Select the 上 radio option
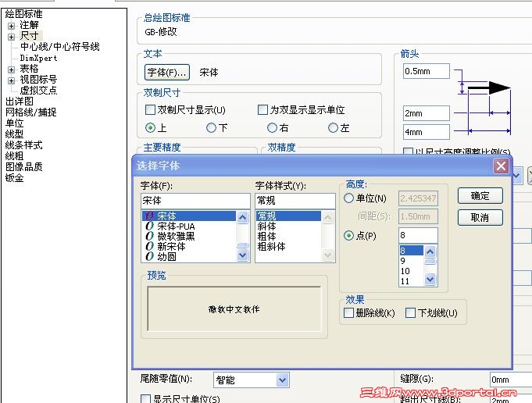This screenshot has height=403, width=532. click(150, 127)
